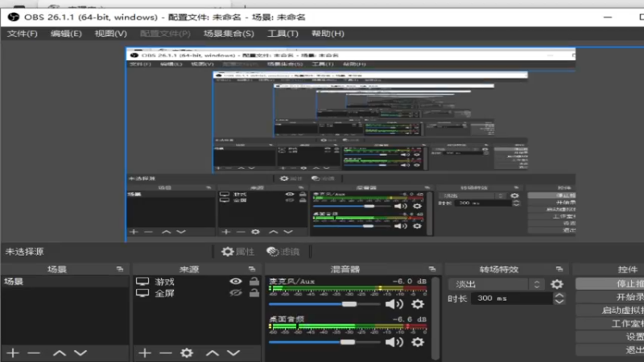This screenshot has height=362, width=644.
Task: Open the 工具(T) menu
Action: pyautogui.click(x=283, y=34)
